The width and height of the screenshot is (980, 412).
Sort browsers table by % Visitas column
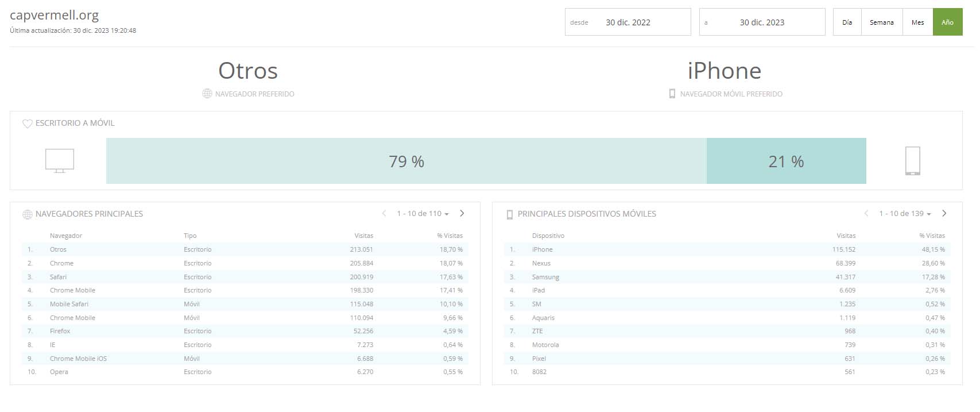[x=450, y=236]
